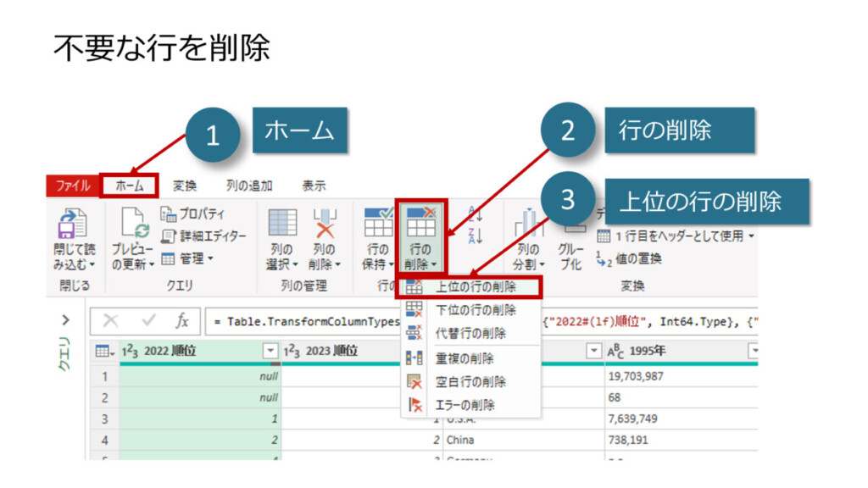Viewport: 868px width, 488px height.
Task: Open the 行の削除 (Remove Rows) button
Action: coord(421,236)
